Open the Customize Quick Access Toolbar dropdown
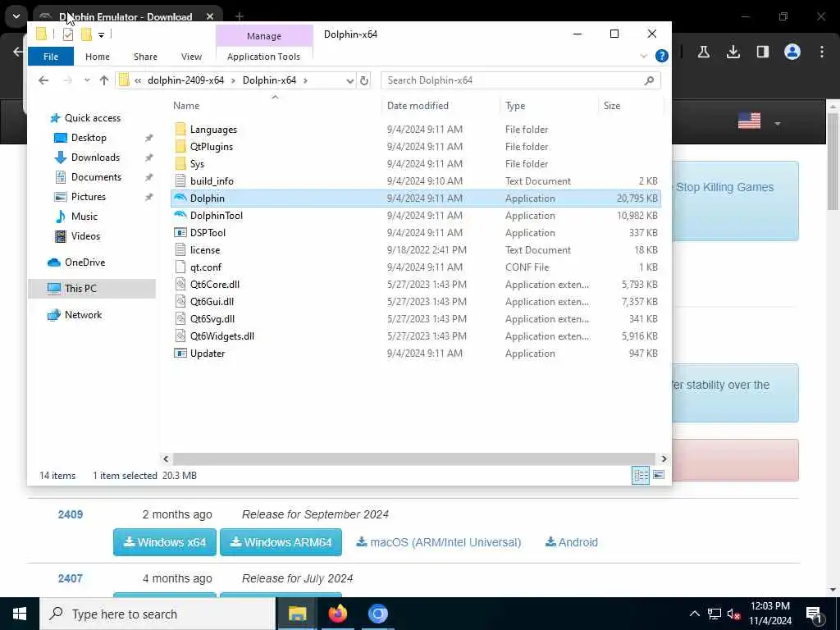The image size is (840, 630). pos(101,34)
